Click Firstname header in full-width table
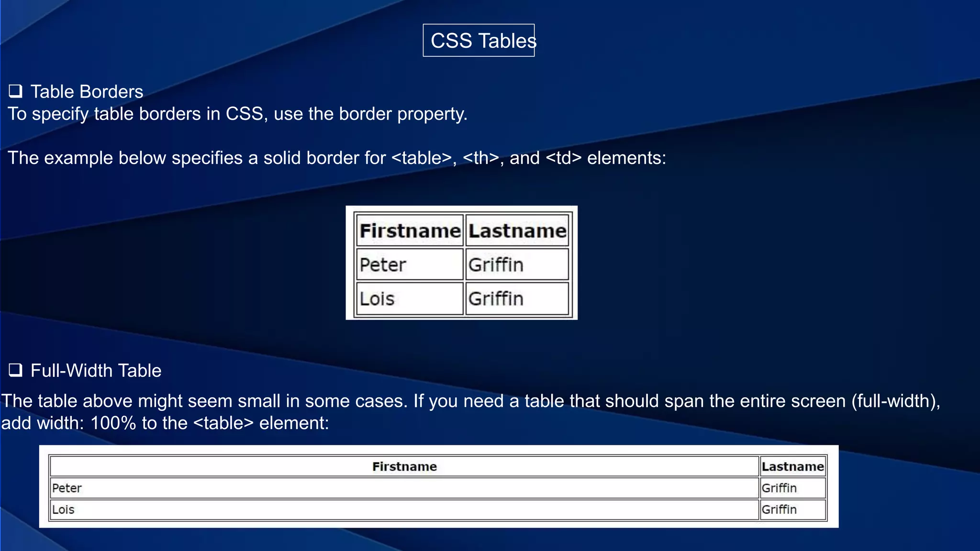980x551 pixels. [x=404, y=466]
